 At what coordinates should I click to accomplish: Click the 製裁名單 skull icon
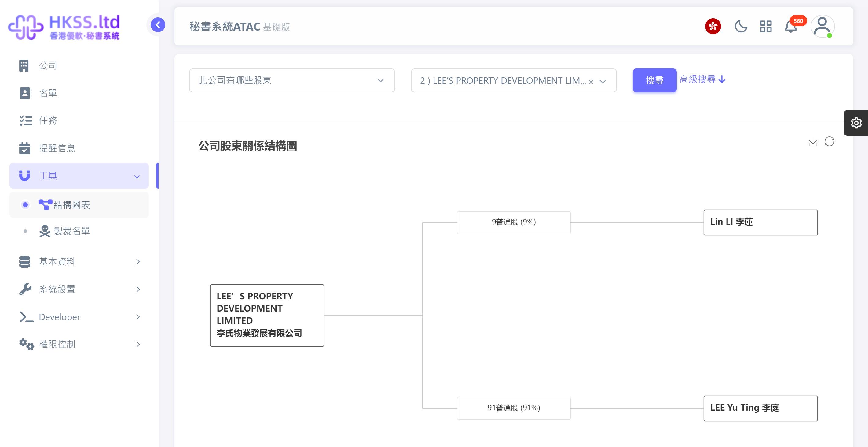coord(45,231)
